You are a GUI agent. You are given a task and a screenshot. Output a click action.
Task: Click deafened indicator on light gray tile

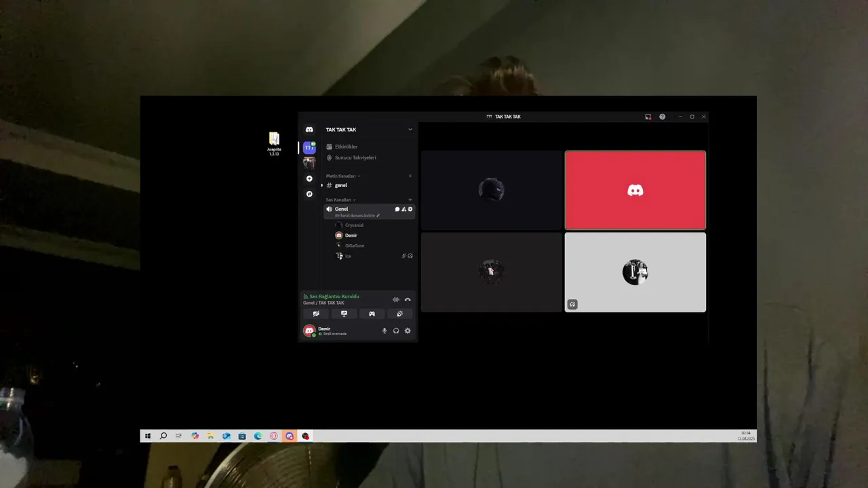tap(572, 304)
